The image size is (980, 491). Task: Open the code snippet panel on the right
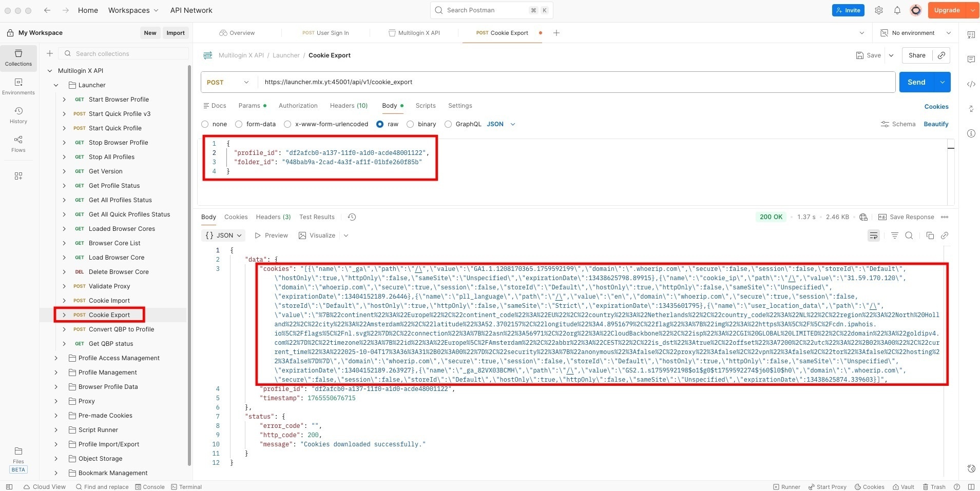[x=972, y=84]
